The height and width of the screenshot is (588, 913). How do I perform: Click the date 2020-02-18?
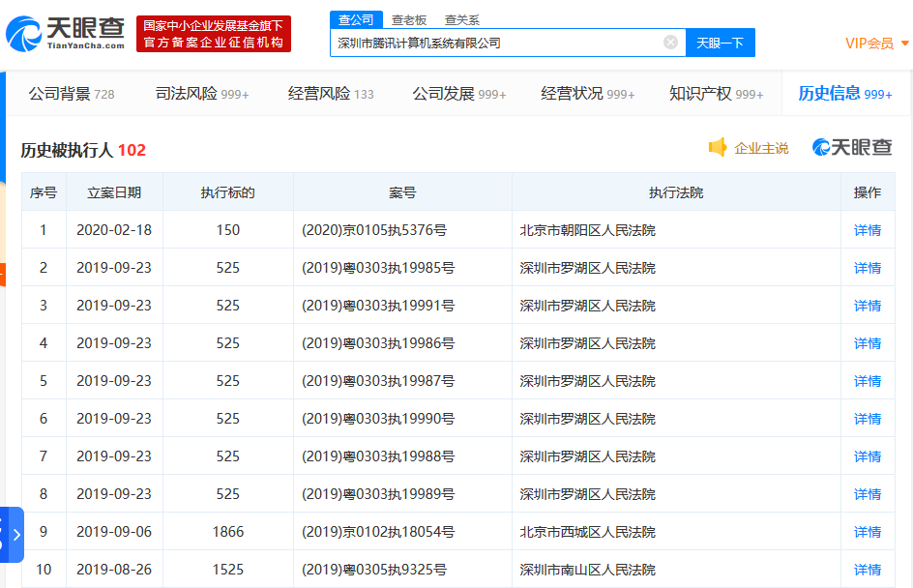pyautogui.click(x=114, y=230)
